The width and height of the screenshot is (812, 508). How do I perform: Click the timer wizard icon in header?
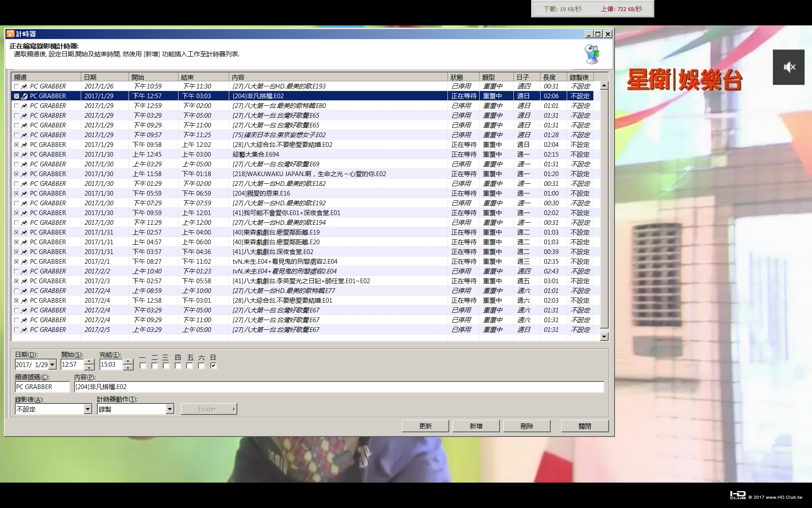[x=592, y=54]
